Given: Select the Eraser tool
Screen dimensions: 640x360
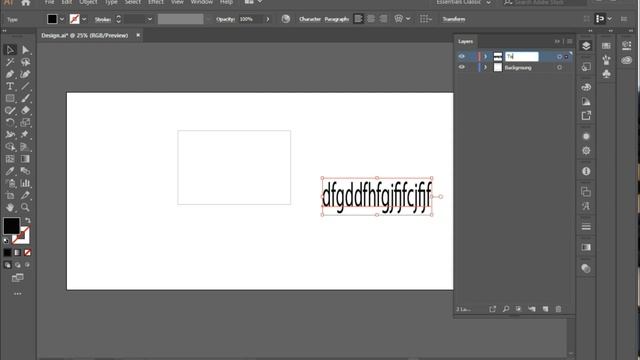Looking at the screenshot, I should click(x=25, y=110).
